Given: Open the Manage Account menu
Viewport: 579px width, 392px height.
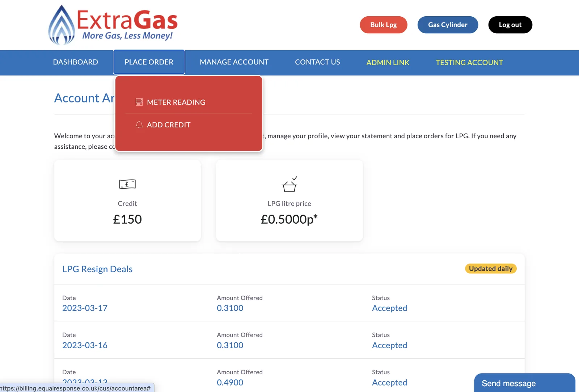Looking at the screenshot, I should tap(234, 62).
